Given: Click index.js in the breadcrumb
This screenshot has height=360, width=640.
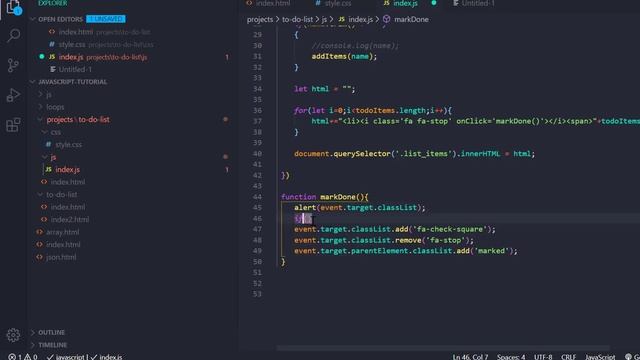Looking at the screenshot, I should pos(360,19).
